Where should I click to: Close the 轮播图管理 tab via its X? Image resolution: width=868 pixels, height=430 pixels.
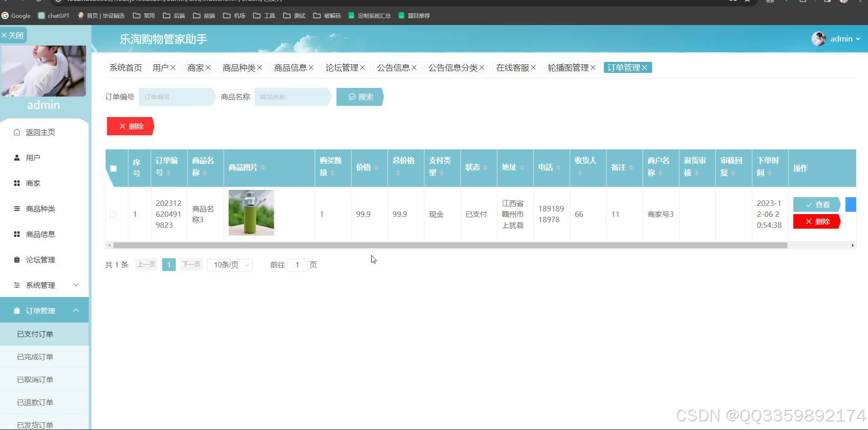click(593, 68)
